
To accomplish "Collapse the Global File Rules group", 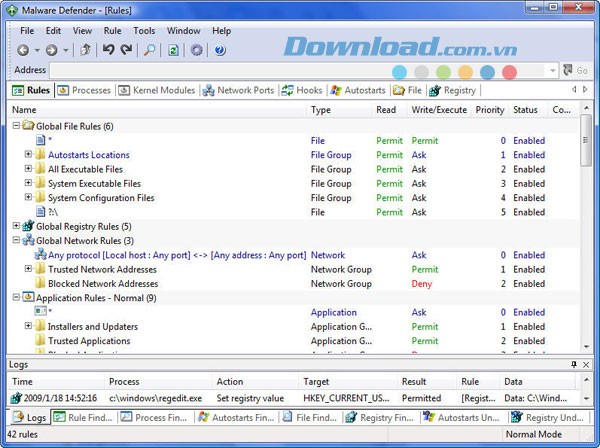I will point(17,126).
